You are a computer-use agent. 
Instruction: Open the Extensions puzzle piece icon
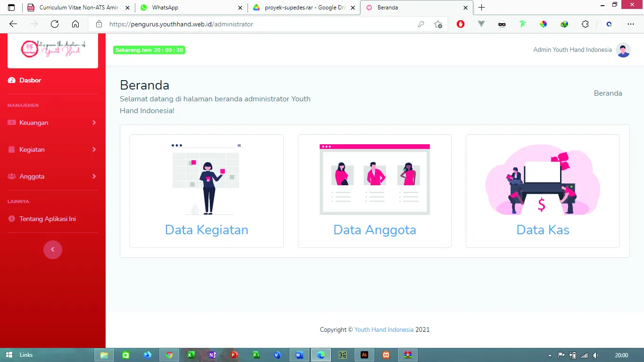[585, 24]
